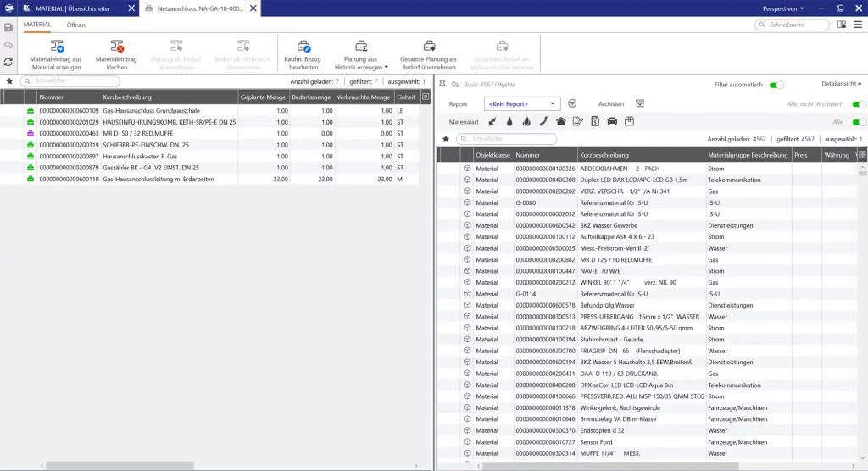Toggle the Filter automatisch switch
This screenshot has height=471, width=868.
(776, 85)
